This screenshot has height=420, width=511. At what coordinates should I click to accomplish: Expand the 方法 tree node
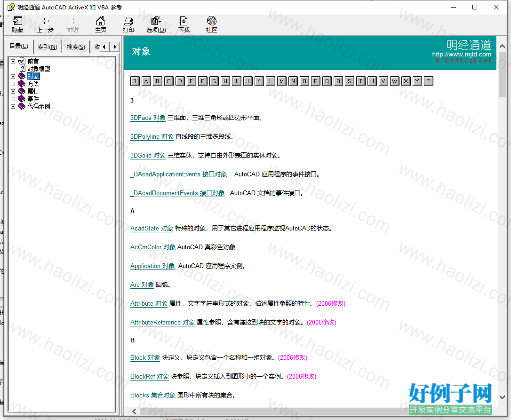[x=13, y=84]
